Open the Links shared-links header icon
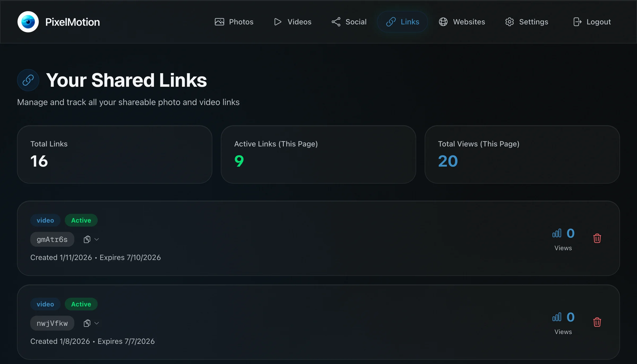The image size is (637, 364). [28, 80]
